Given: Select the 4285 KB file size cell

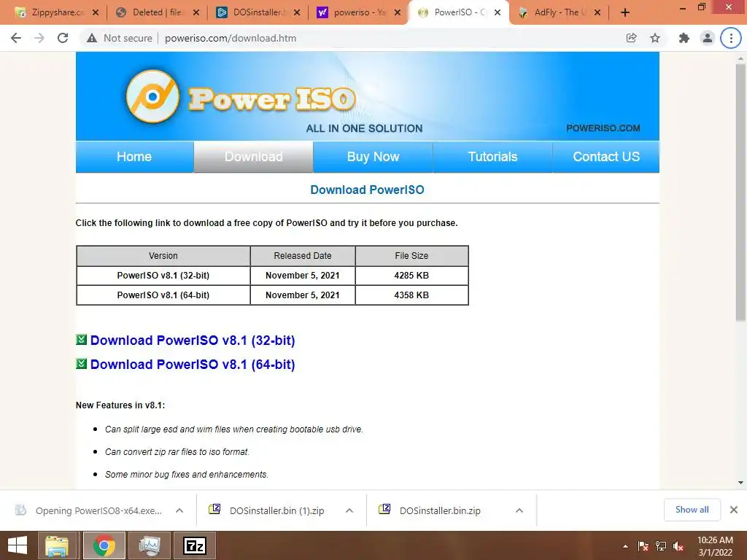Looking at the screenshot, I should 411,275.
